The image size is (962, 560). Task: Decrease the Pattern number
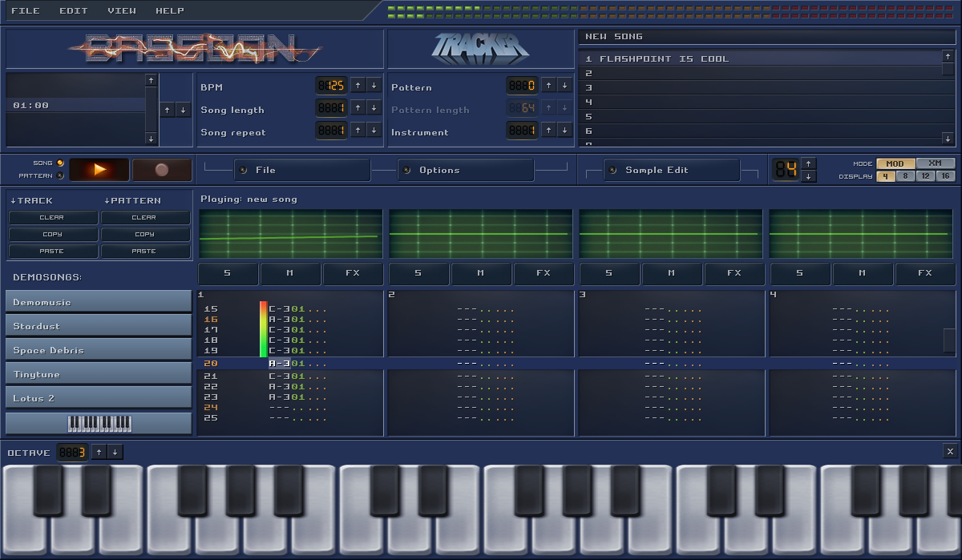click(x=564, y=85)
